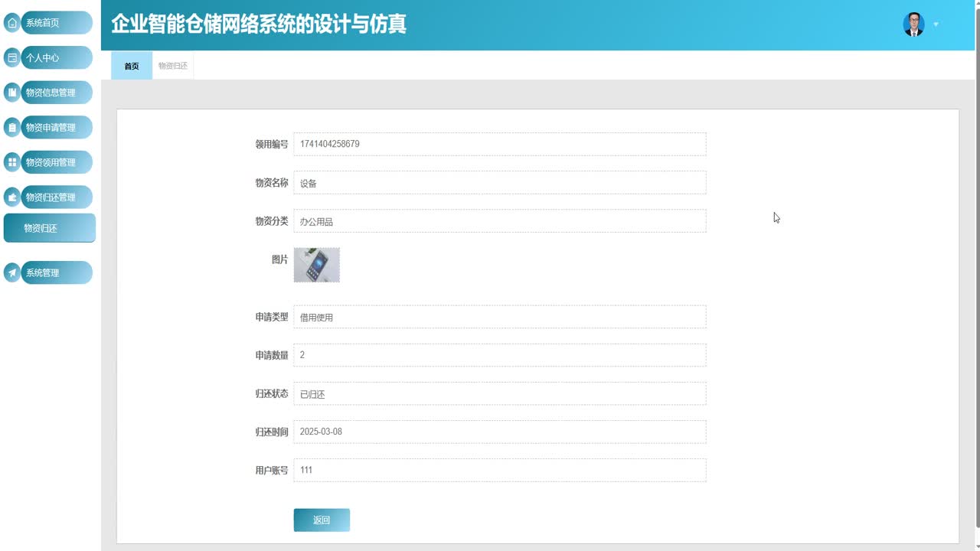Click the 物资分类 field showing 办公用品
Viewport: 980px width, 551px height.
tap(500, 221)
